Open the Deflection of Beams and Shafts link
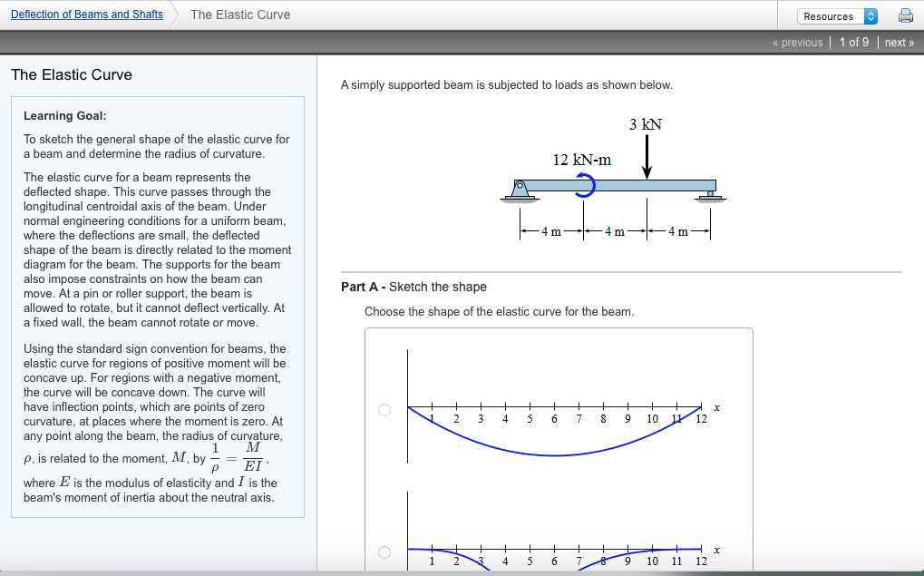Screen dimensions: 924x576 [86, 14]
